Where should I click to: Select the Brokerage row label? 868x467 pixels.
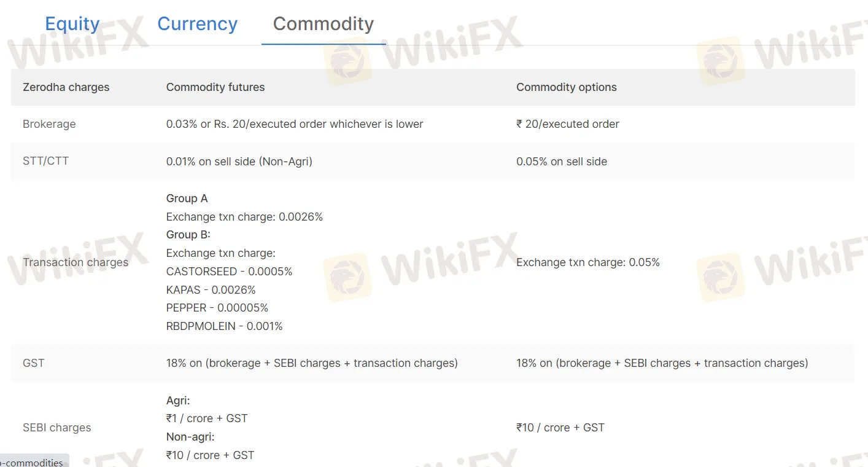coord(49,124)
